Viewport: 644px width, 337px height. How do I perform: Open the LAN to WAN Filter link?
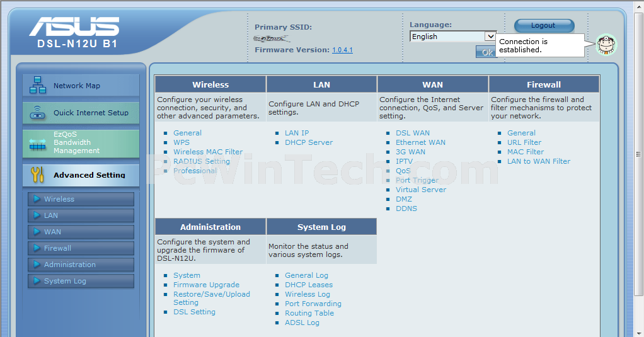click(539, 161)
